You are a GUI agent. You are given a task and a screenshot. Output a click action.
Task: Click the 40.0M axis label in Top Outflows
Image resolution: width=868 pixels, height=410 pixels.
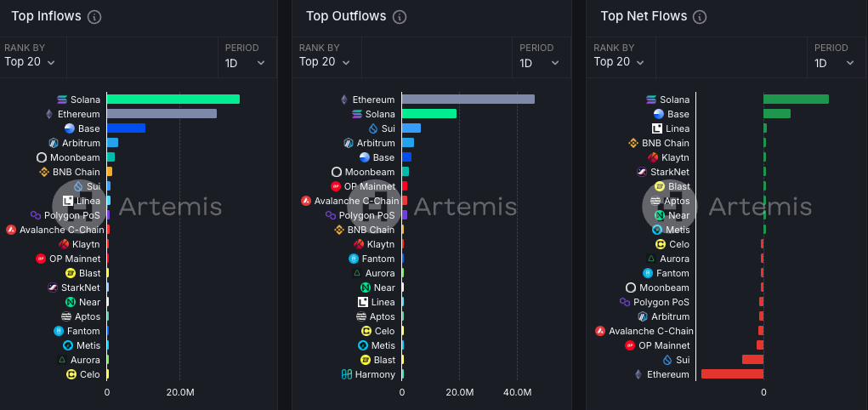click(x=517, y=392)
